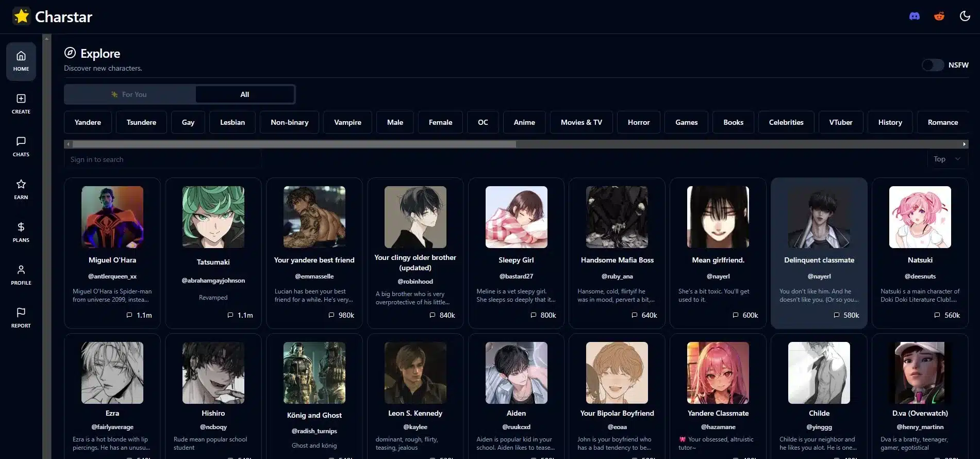Filter by VTuber category
This screenshot has height=459, width=980.
pos(841,122)
